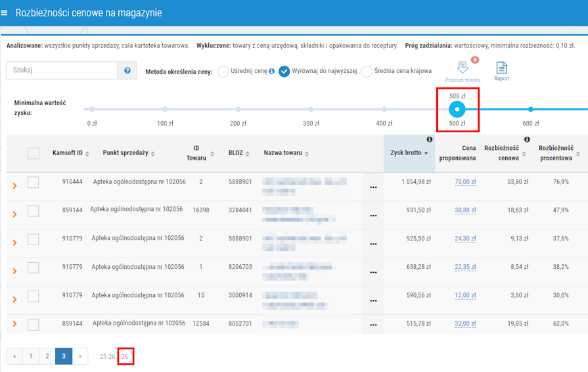This screenshot has width=588, height=372.
Task: Click the Szukaj search input field
Action: 61,70
